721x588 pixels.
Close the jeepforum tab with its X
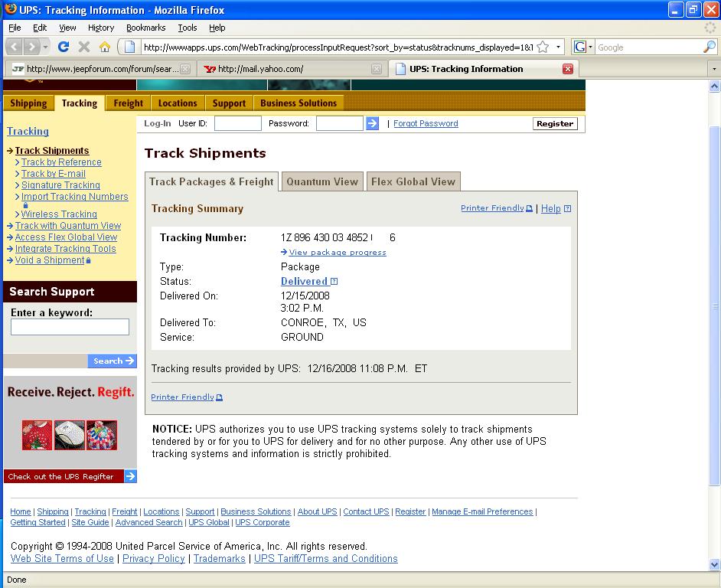(x=185, y=69)
